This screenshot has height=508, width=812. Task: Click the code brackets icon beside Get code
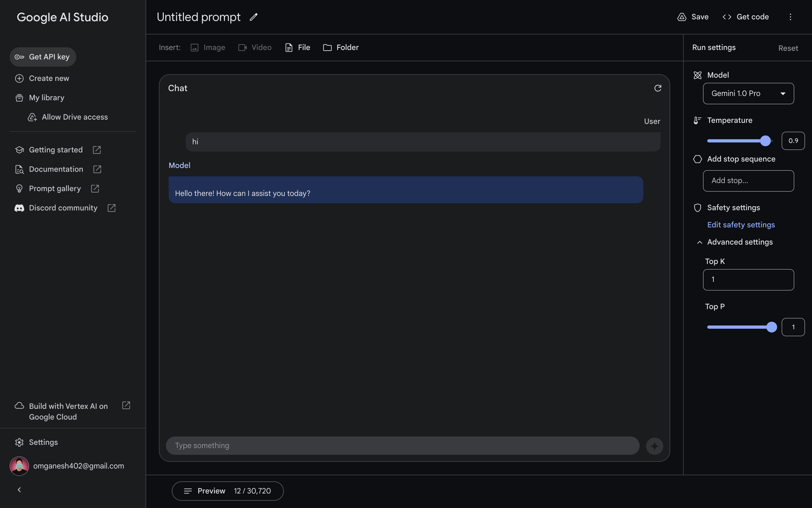point(727,17)
